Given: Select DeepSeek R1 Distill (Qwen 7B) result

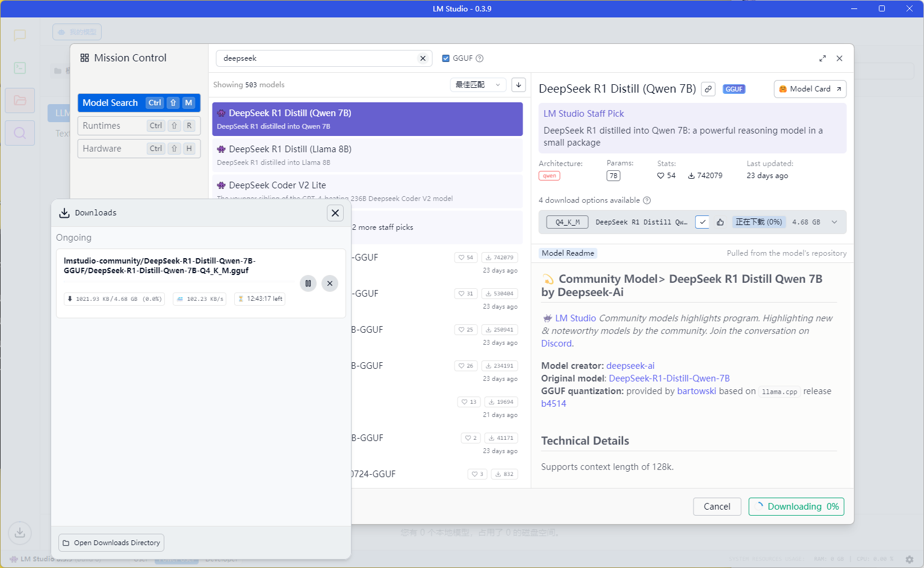Looking at the screenshot, I should [367, 119].
